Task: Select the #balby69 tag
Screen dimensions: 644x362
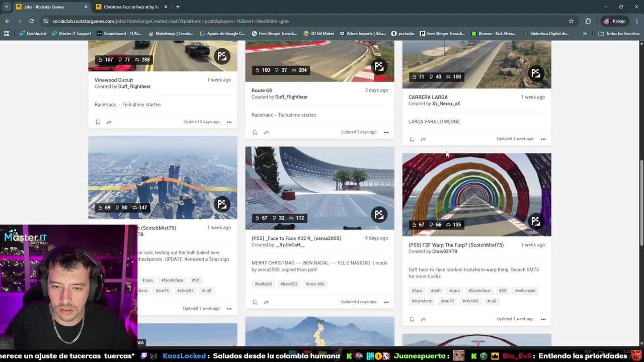Action: tap(263, 284)
